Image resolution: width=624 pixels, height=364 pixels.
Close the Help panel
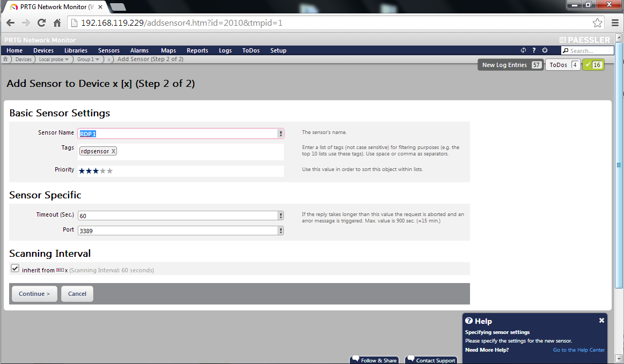[x=601, y=320]
